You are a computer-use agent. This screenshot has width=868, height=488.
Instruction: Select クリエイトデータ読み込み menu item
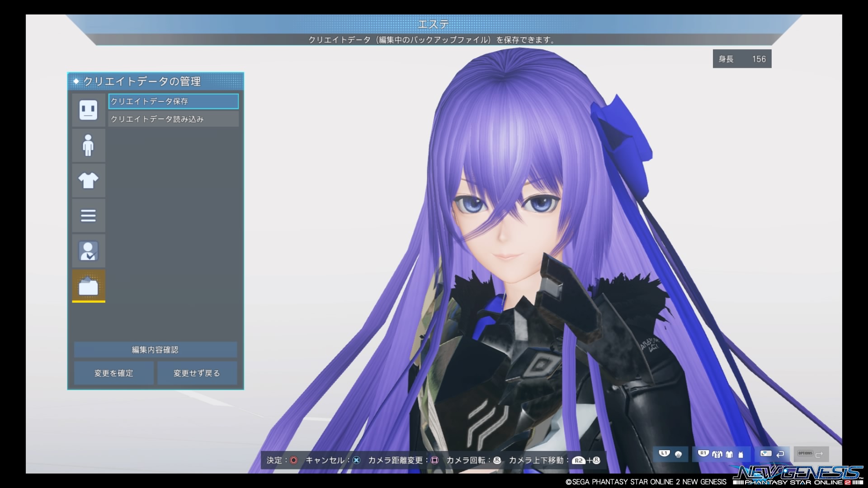(x=174, y=119)
